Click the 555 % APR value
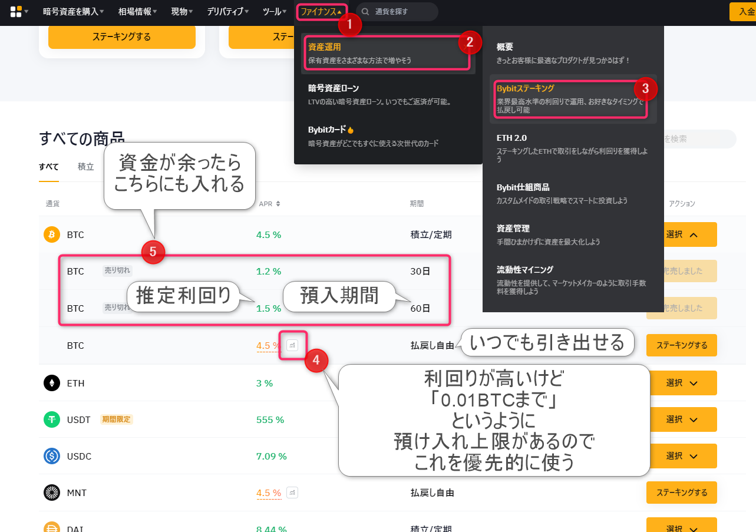 click(x=270, y=419)
